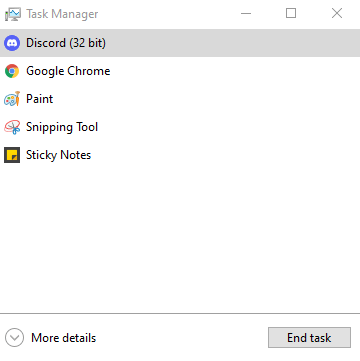
Task: Click the Paint palette icon
Action: (x=12, y=99)
